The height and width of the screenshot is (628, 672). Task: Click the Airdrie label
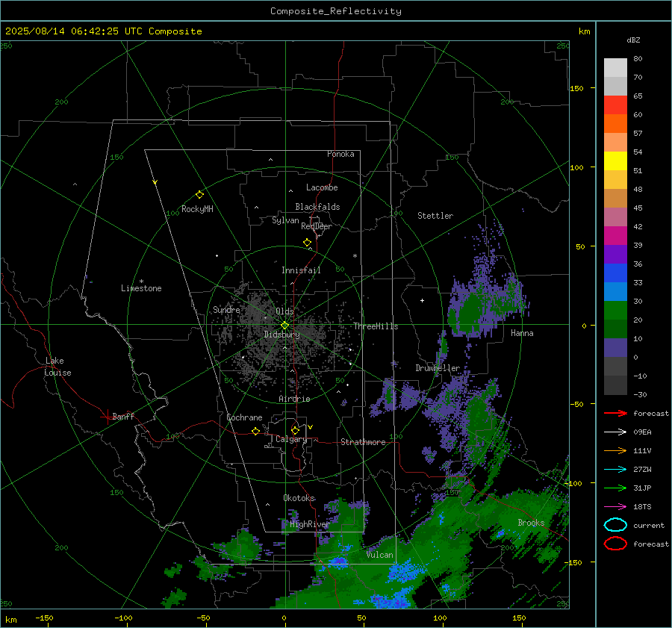tap(294, 399)
